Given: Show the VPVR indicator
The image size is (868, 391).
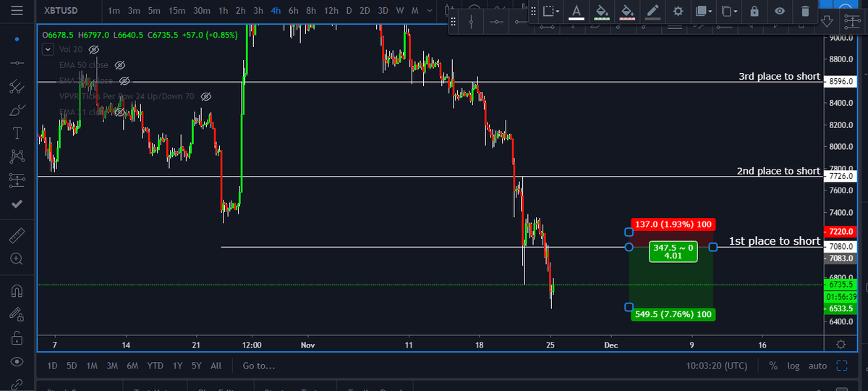Looking at the screenshot, I should 205,96.
